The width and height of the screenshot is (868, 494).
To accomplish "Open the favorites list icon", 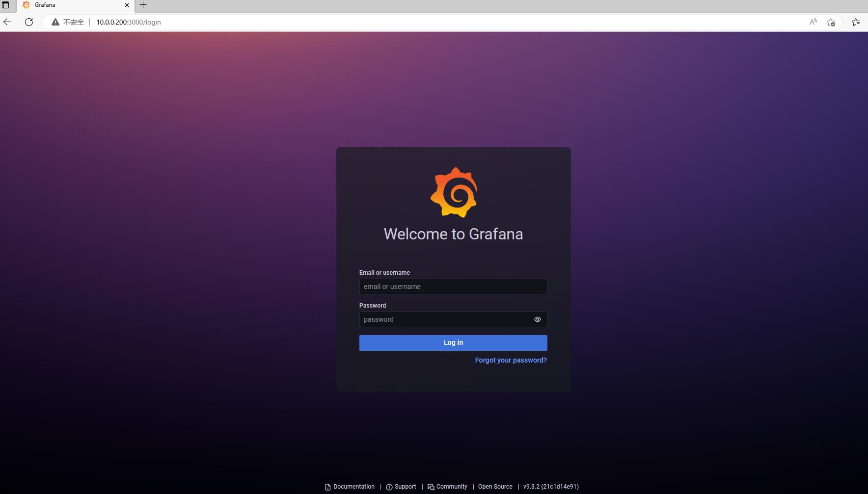I will [x=856, y=22].
